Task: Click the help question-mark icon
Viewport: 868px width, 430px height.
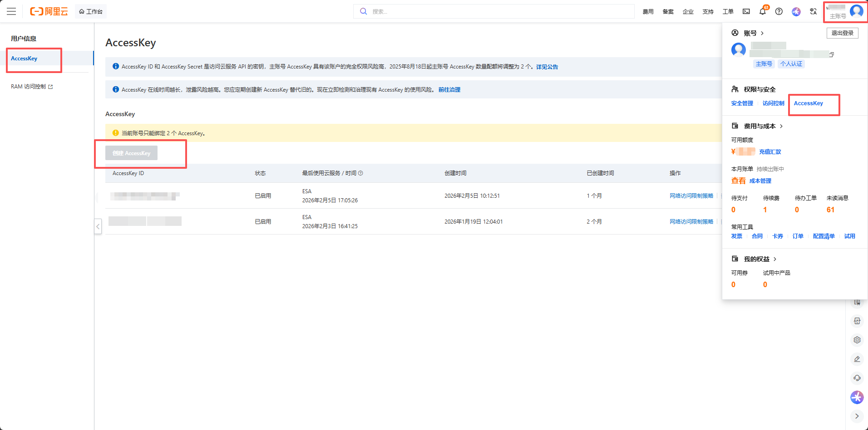Action: coord(779,11)
